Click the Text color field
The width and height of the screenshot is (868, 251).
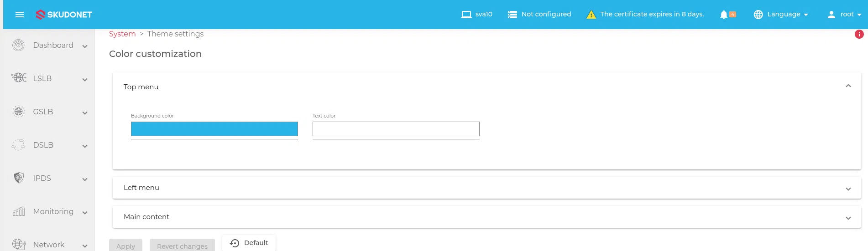[x=396, y=129]
